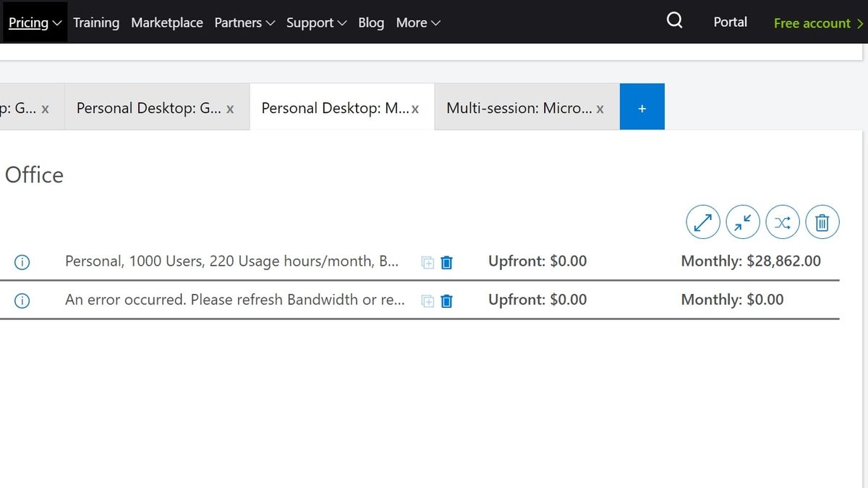Collapse all estimate line items
This screenshot has width=868, height=488.
point(742,222)
